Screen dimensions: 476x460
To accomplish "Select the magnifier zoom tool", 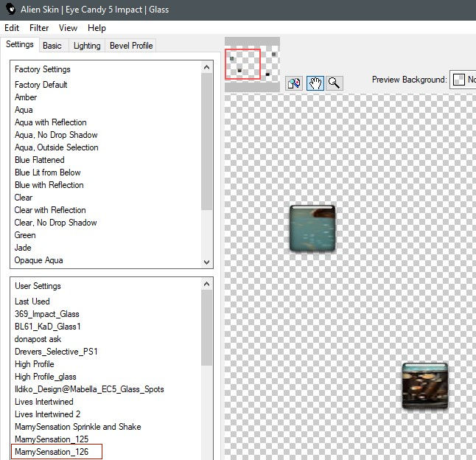I will 334,83.
